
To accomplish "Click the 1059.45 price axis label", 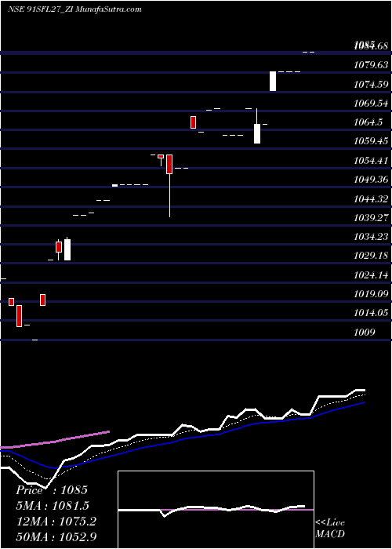I will (x=371, y=140).
